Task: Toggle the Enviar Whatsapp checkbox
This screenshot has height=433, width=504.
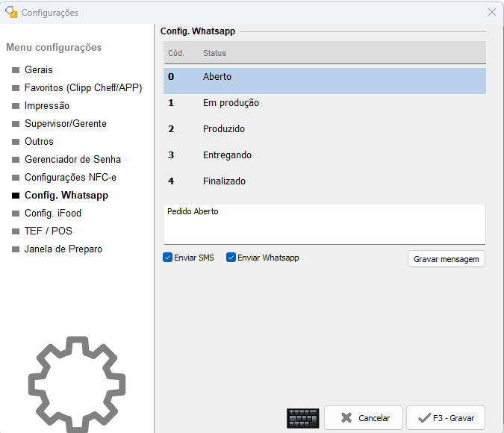Action: [x=231, y=258]
